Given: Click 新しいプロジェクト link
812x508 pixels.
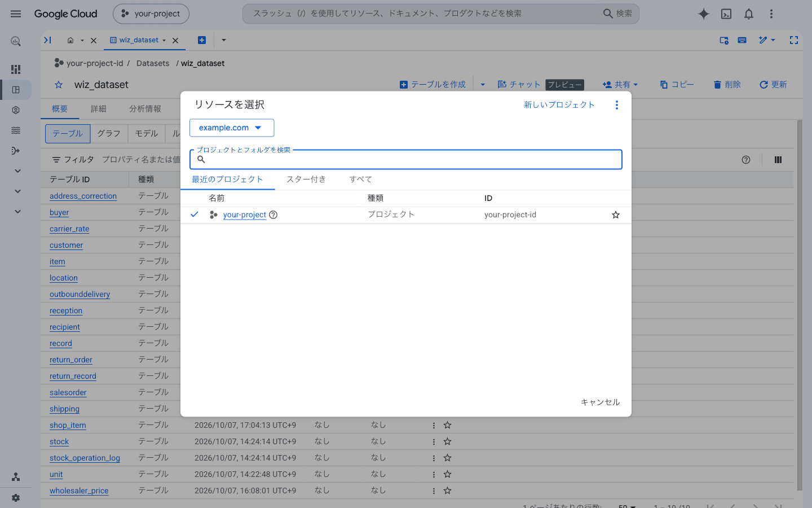Looking at the screenshot, I should 559,105.
